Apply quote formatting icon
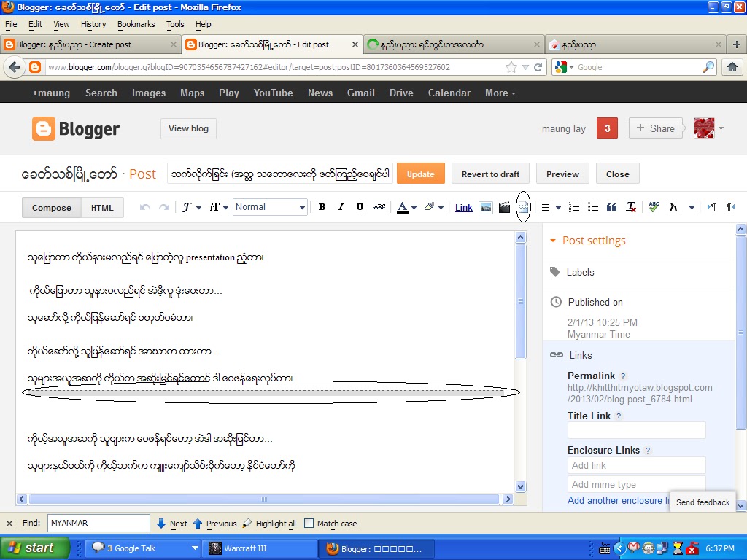This screenshot has height=560, width=747. (612, 207)
